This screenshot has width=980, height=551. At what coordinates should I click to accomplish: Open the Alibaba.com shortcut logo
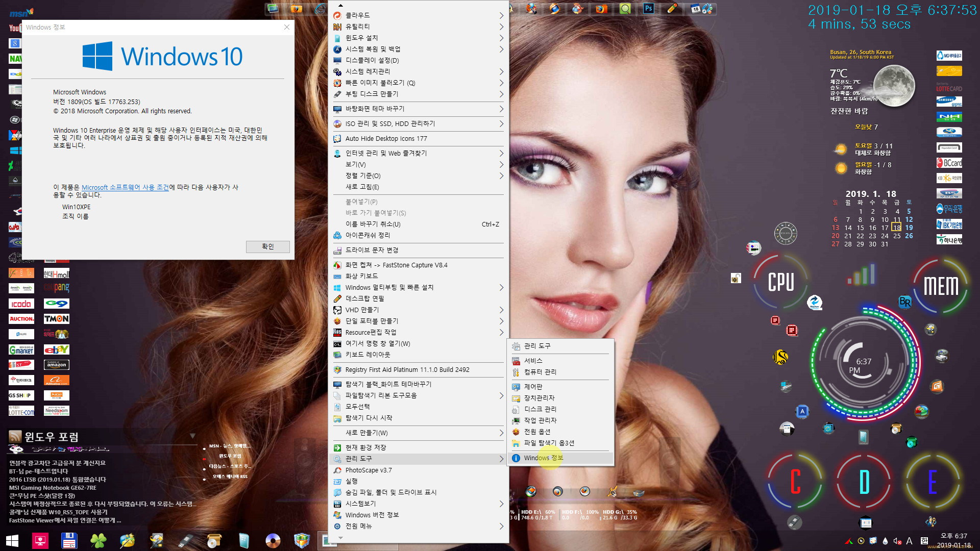coord(56,380)
